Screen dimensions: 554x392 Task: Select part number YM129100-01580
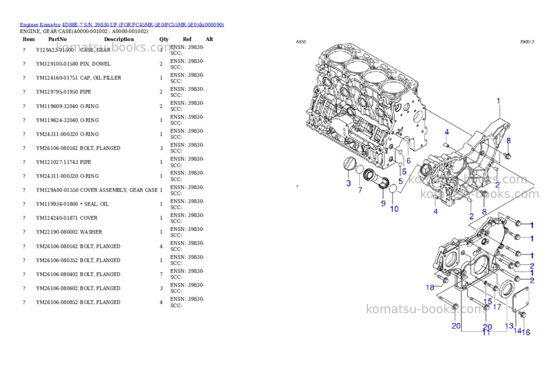coord(57,64)
